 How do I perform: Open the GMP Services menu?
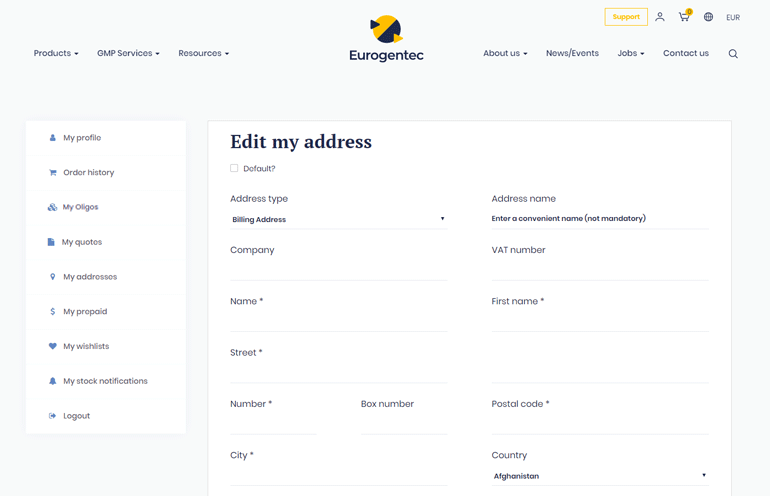click(128, 54)
